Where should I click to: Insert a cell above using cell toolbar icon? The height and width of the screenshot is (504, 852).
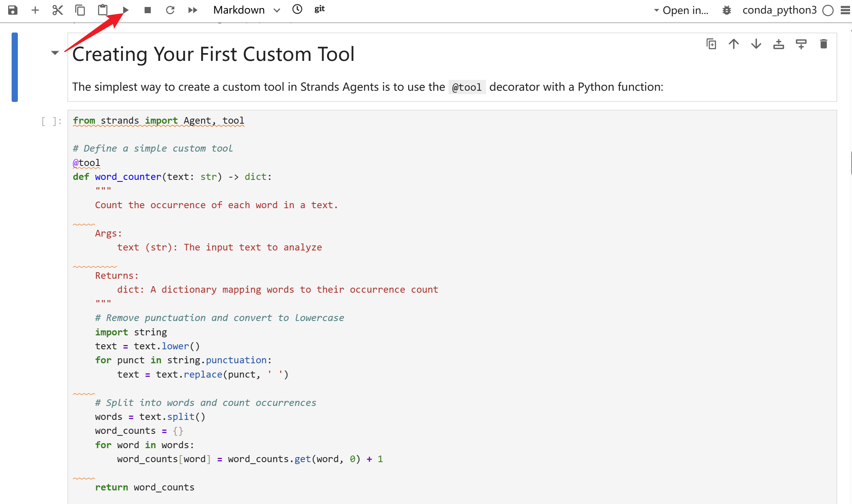point(779,44)
